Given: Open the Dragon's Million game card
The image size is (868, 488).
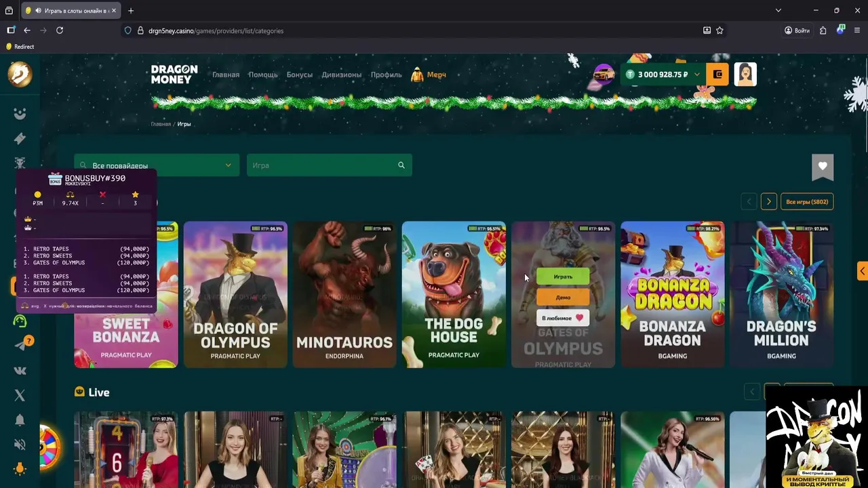Looking at the screenshot, I should pyautogui.click(x=781, y=295).
